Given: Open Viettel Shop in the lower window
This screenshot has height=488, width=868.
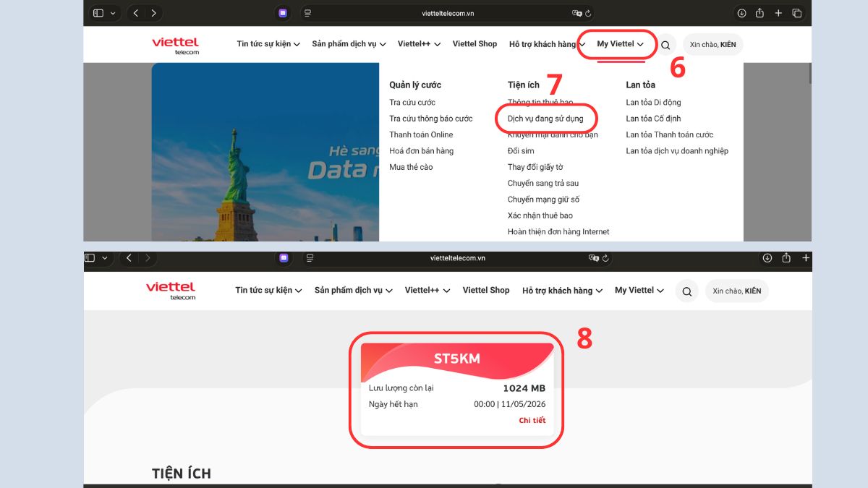Looking at the screenshot, I should 486,291.
